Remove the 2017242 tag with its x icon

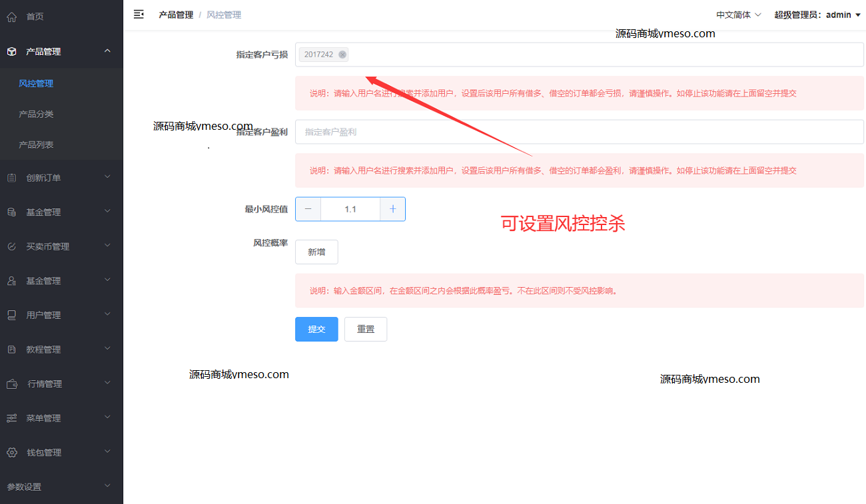tap(342, 55)
